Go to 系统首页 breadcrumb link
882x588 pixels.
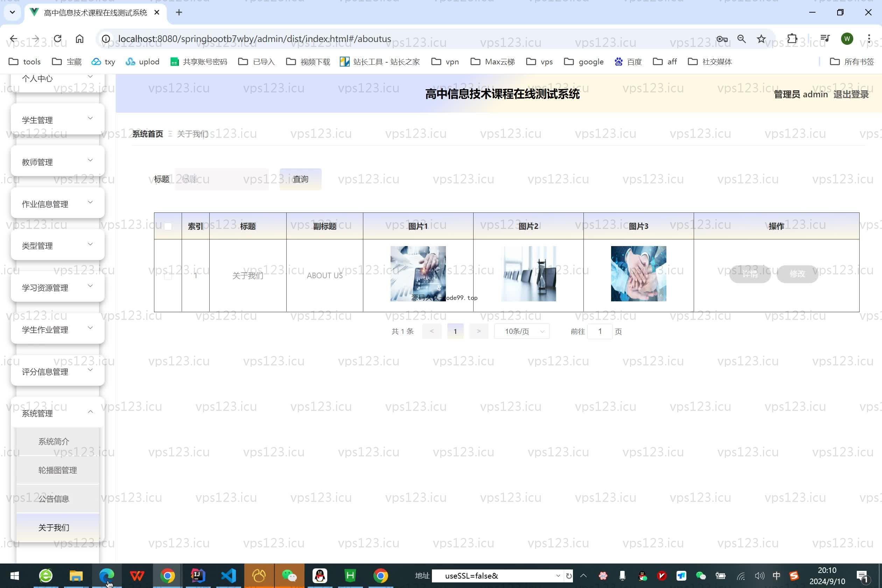(x=147, y=134)
